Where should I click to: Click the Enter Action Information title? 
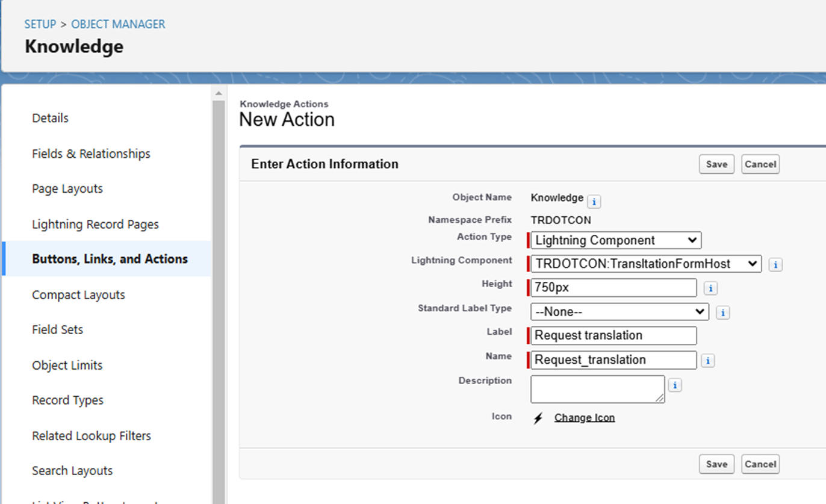tap(325, 164)
